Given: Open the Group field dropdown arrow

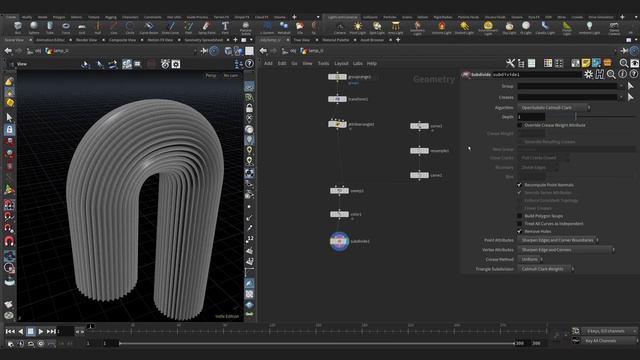Looking at the screenshot, I should coord(622,86).
